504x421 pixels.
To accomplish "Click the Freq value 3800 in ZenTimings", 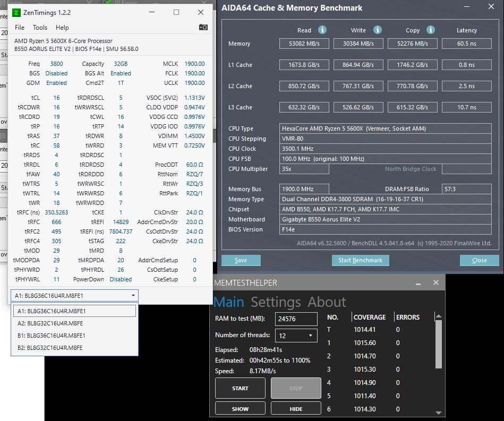I will (x=57, y=64).
